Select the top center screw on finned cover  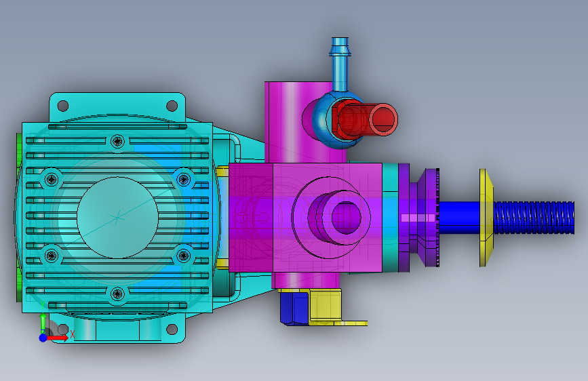point(118,142)
